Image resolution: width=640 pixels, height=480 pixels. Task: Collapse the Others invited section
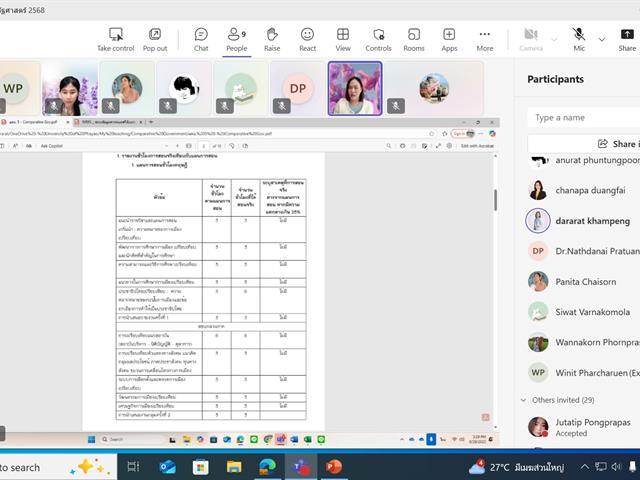tap(524, 400)
